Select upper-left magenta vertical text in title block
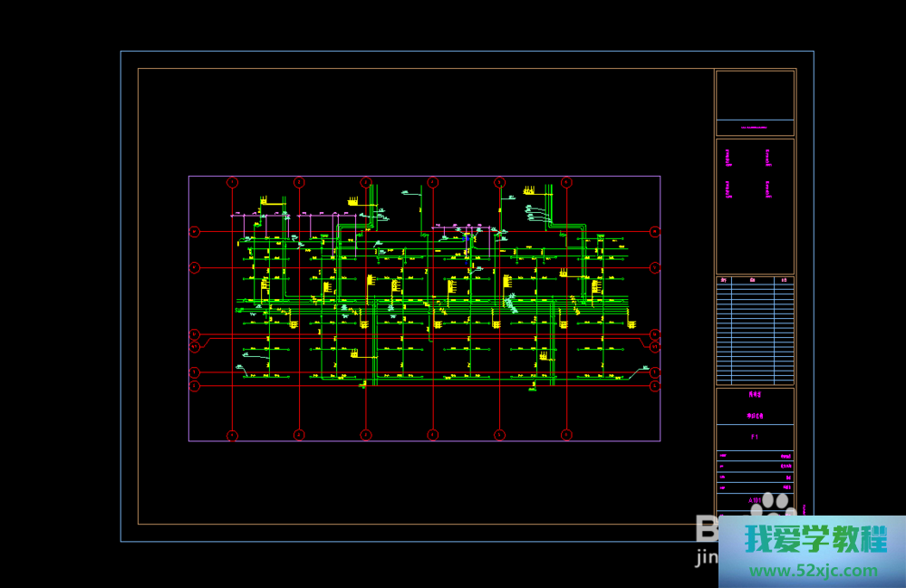906x588 pixels. [x=728, y=158]
